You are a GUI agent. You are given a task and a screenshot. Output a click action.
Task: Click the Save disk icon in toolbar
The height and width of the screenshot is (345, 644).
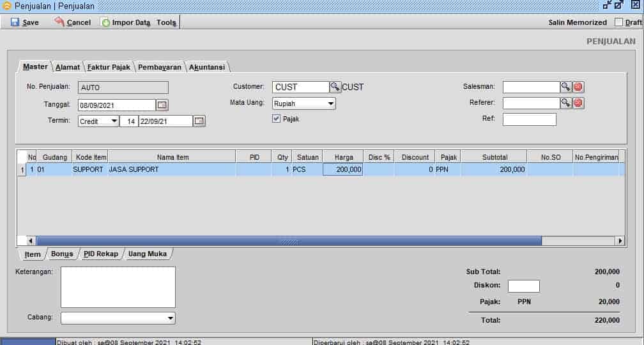(x=15, y=22)
